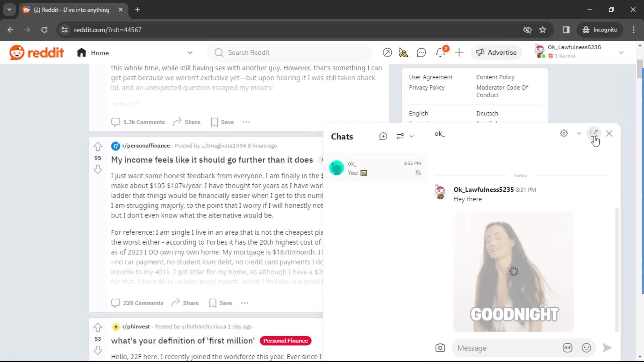Click the Add tab button in browser
This screenshot has height=362, width=644.
pyautogui.click(x=138, y=10)
